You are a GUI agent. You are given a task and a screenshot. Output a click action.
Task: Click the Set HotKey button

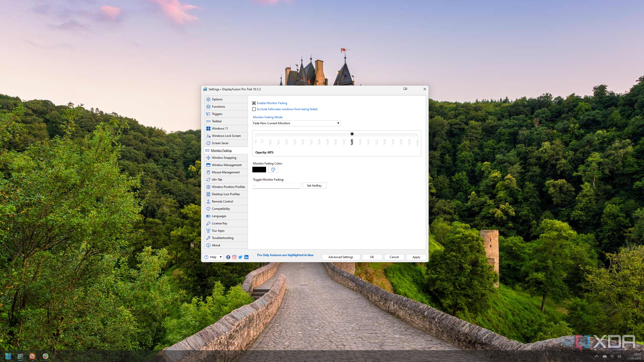[314, 186]
